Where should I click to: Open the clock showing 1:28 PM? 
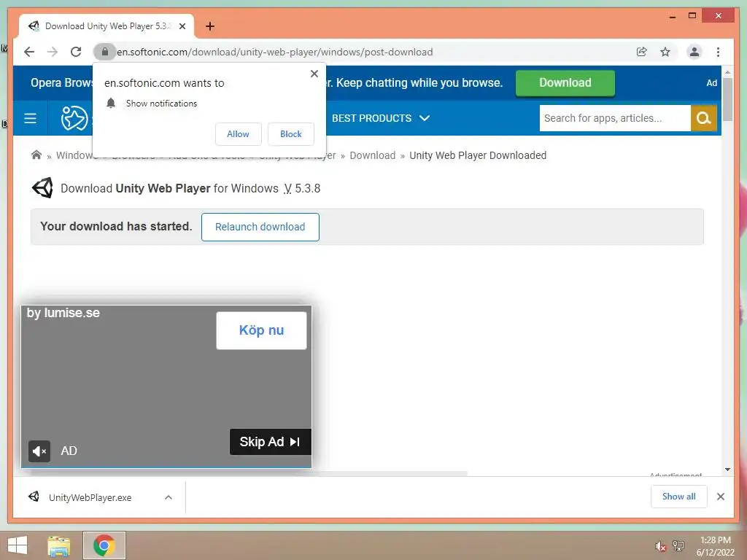[x=716, y=546]
